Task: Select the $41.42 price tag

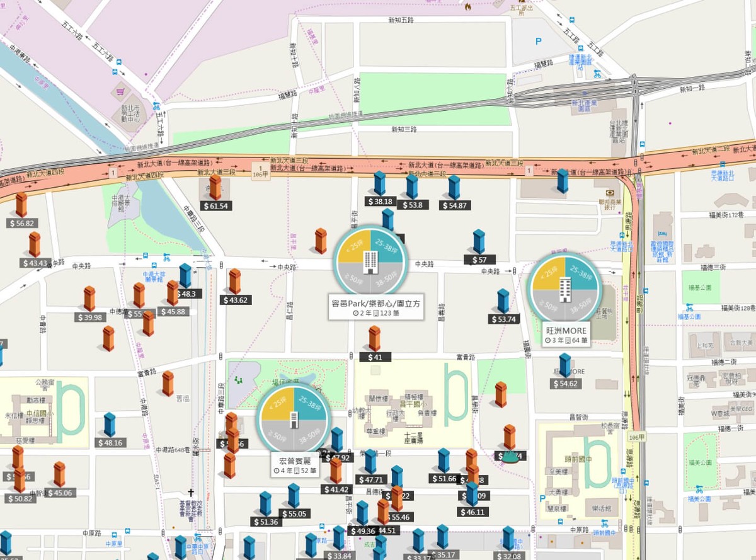Action: (x=336, y=489)
